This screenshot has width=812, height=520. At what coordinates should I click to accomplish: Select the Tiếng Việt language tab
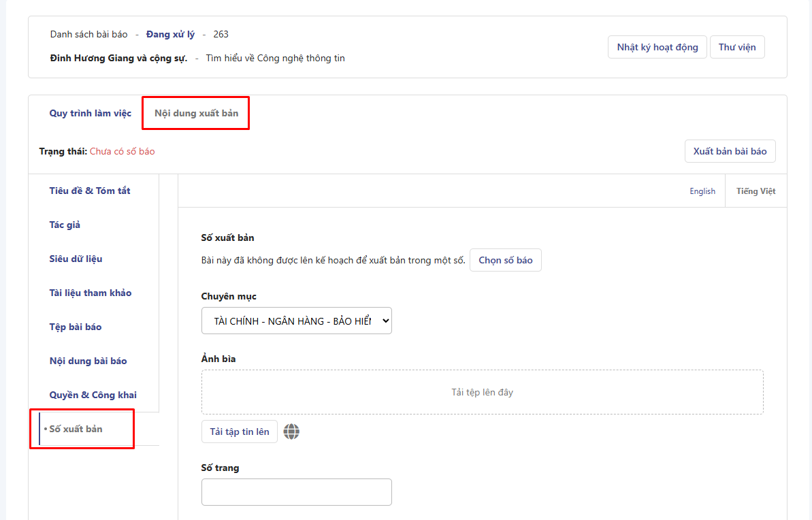point(756,191)
